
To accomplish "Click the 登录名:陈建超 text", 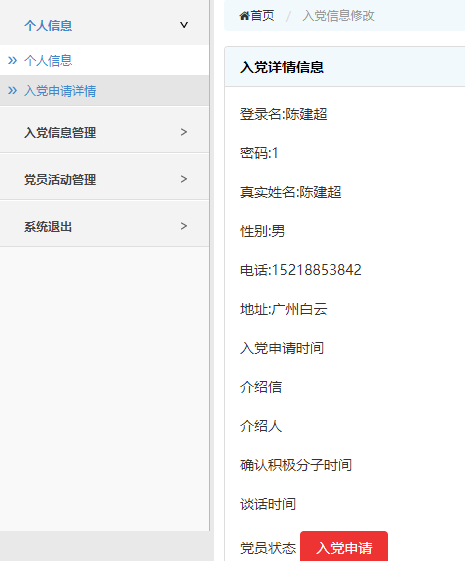I will point(283,114).
